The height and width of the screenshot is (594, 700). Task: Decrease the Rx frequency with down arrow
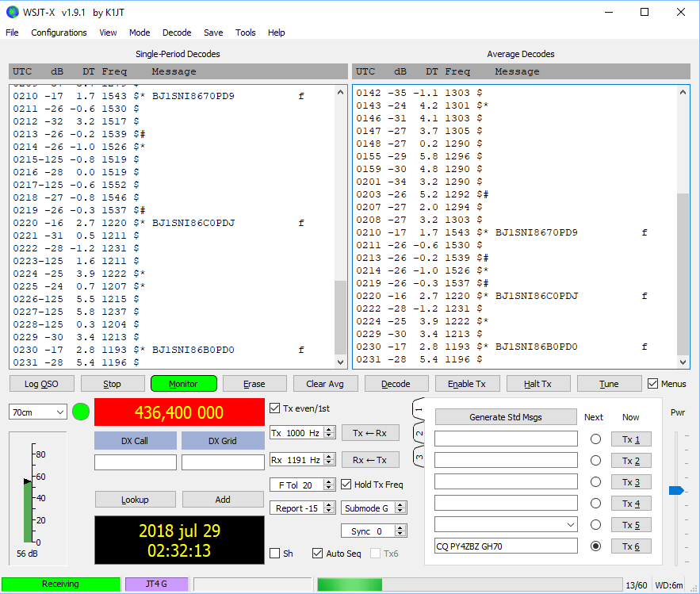(x=330, y=464)
